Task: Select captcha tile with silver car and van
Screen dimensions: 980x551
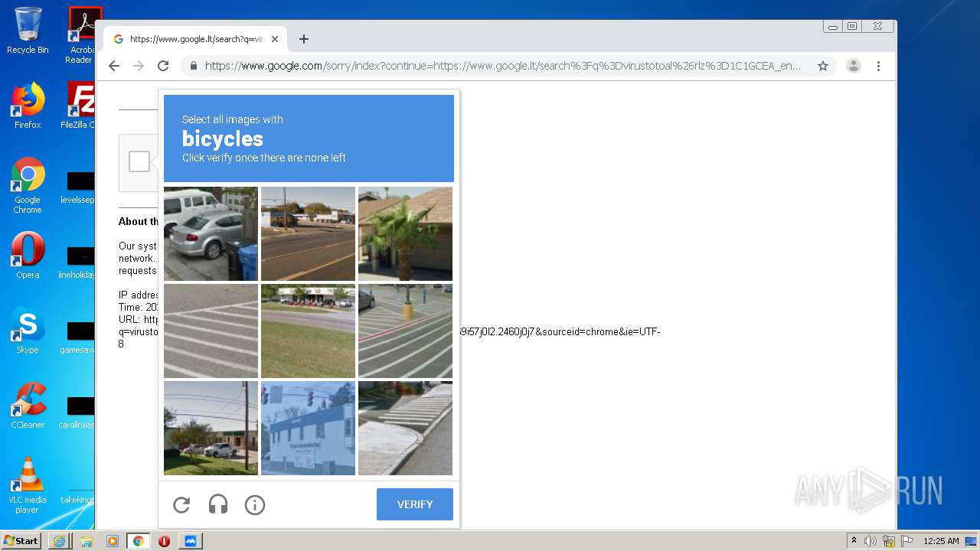Action: click(211, 234)
